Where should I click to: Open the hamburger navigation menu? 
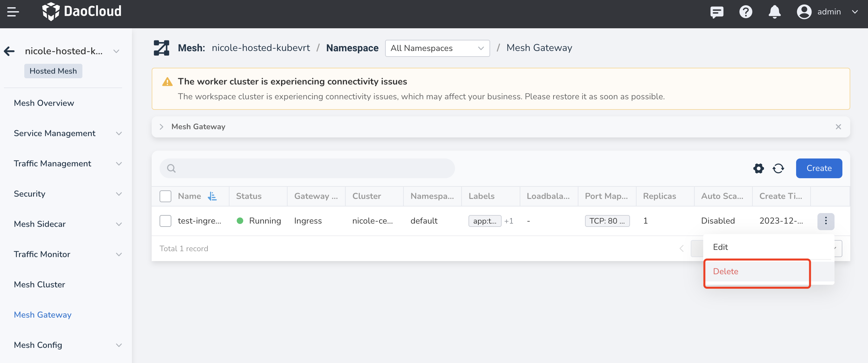click(13, 12)
